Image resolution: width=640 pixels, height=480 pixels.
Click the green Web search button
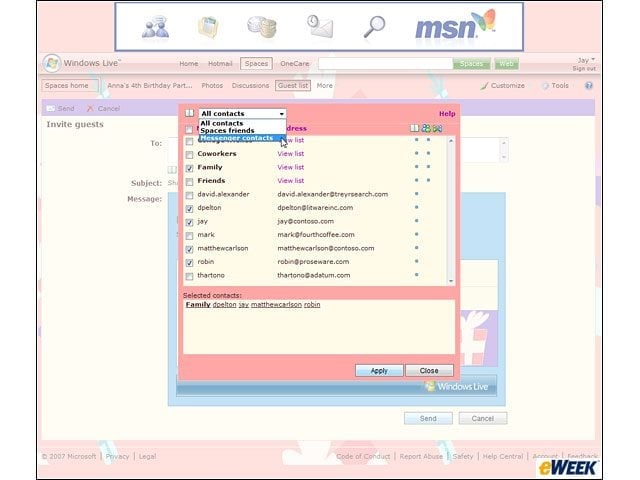pyautogui.click(x=506, y=64)
